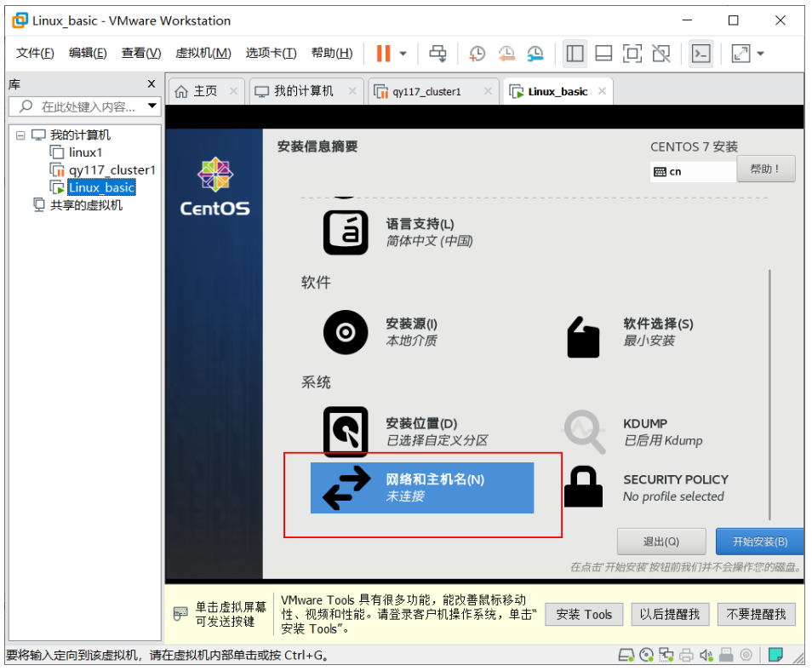This screenshot has width=812, height=671.
Task: Close the 库 library panel
Action: coord(152,84)
